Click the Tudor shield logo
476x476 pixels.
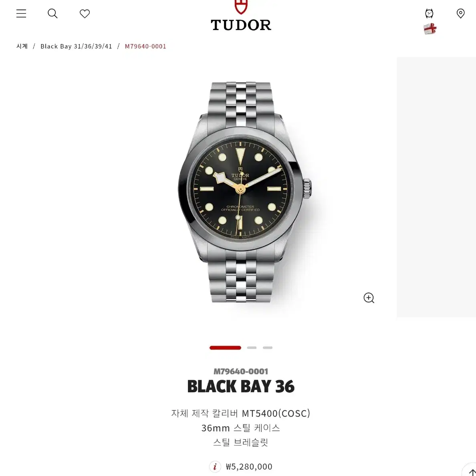[x=241, y=7]
